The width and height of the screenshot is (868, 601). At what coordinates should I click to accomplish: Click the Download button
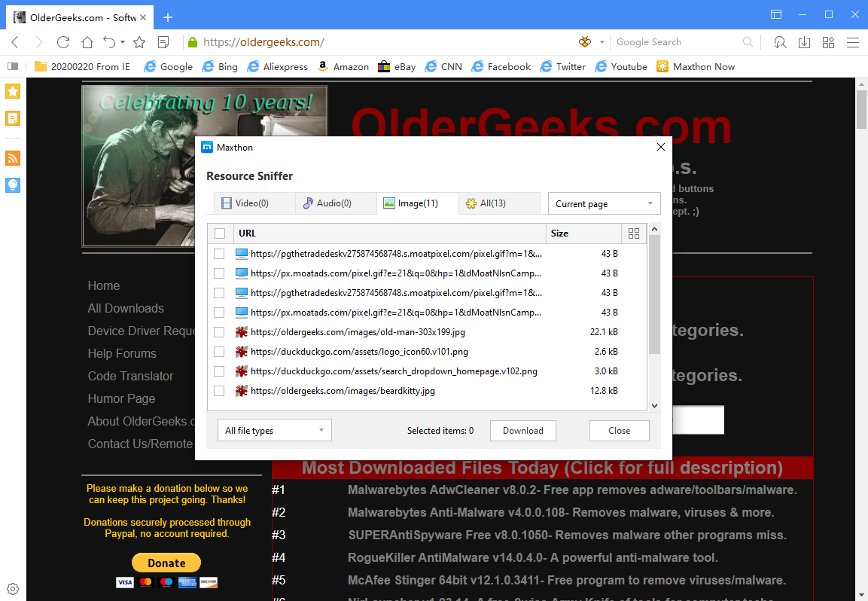pos(522,430)
